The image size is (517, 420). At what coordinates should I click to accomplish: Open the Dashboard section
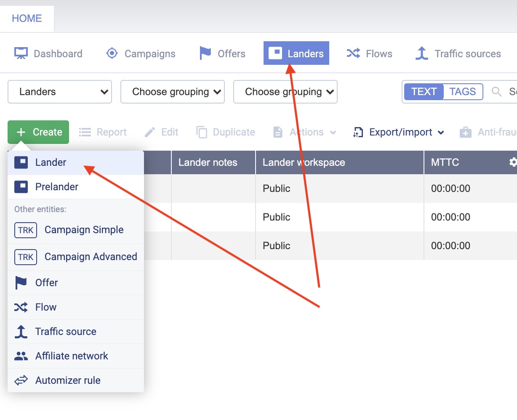coord(48,54)
